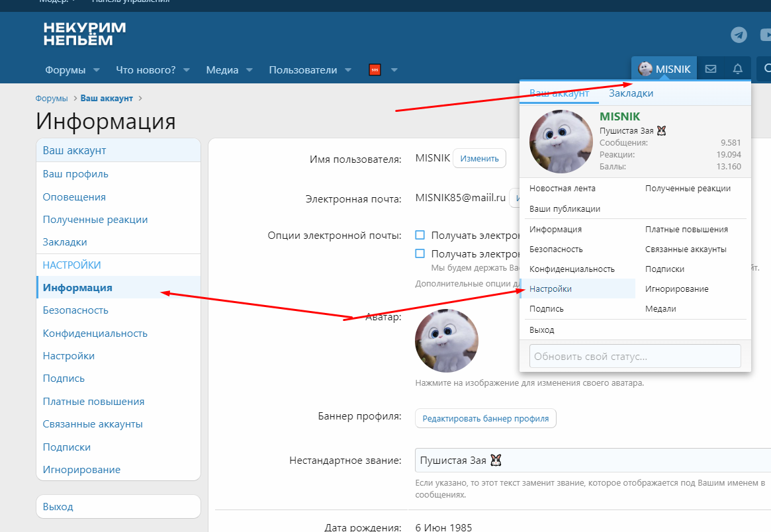Enable the first 'Получать электрон' email checkbox
Screen dimensions: 771x532
(x=420, y=235)
